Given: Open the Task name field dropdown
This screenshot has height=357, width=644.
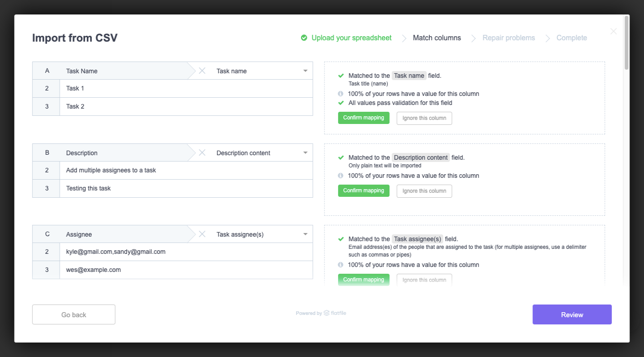Looking at the screenshot, I should (305, 71).
